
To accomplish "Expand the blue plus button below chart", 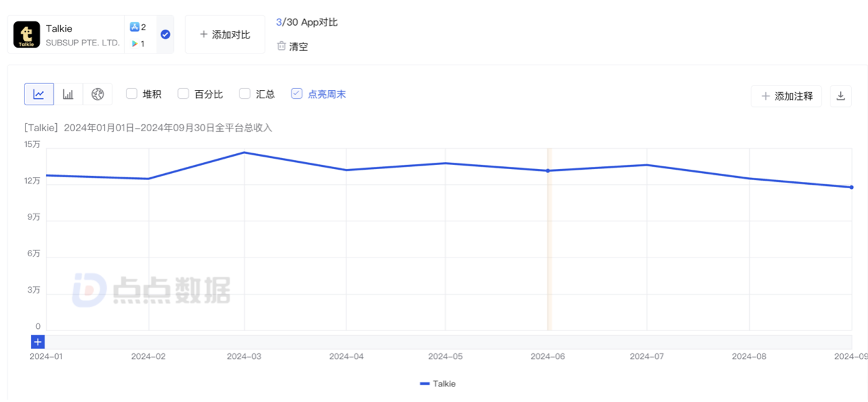I will (38, 342).
